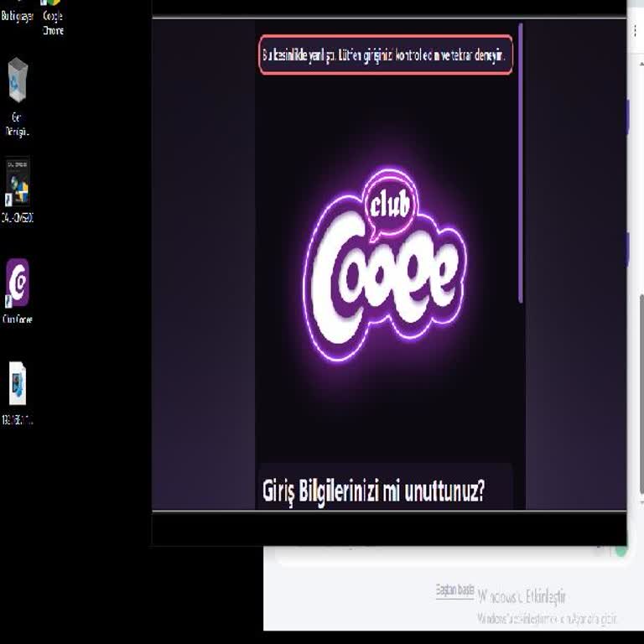Image resolution: width=644 pixels, height=644 pixels.
Task: Select the Google Chrome desktop shortcut label
Action: point(53,23)
